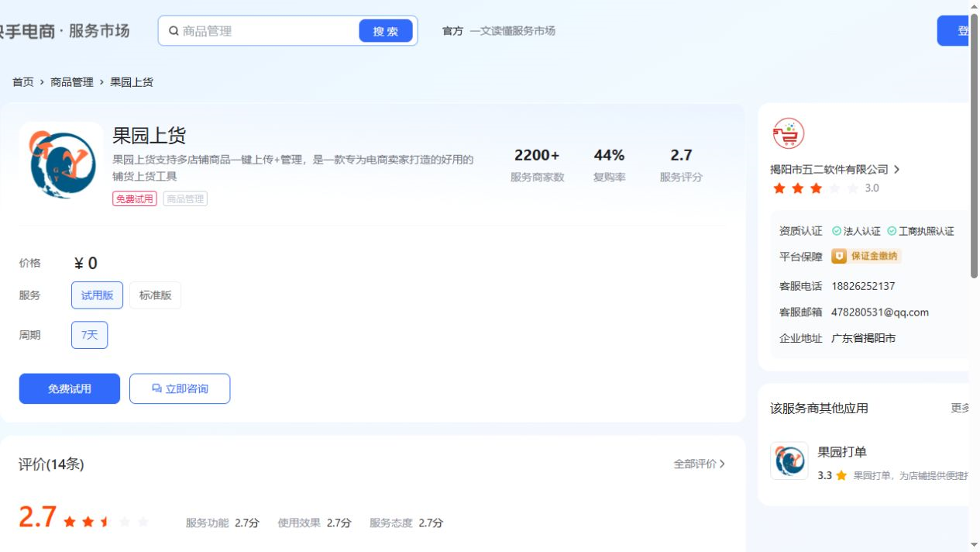Select the 7天 period option
Viewport: 980px width, 552px height.
[89, 335]
